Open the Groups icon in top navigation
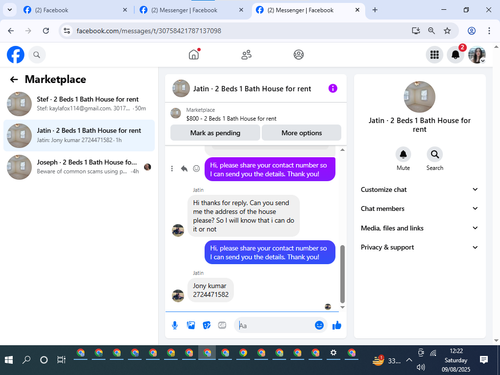 [x=298, y=54]
